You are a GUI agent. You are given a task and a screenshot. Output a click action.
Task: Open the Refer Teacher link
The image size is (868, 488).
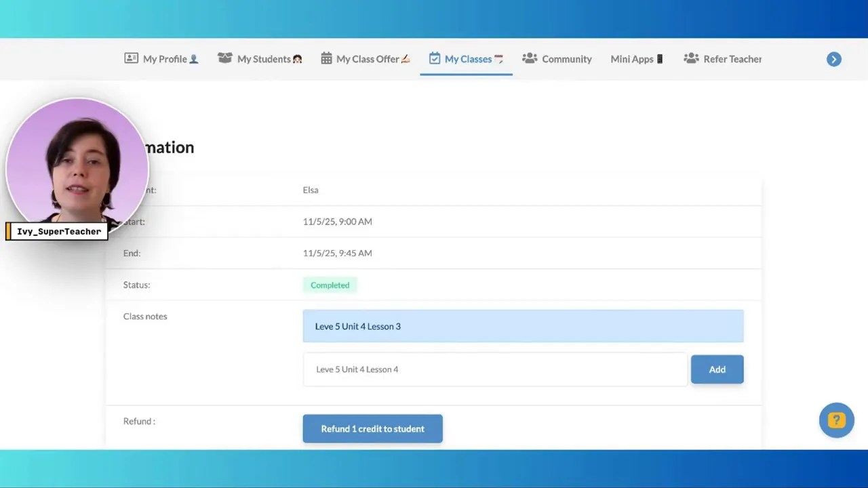(x=732, y=59)
